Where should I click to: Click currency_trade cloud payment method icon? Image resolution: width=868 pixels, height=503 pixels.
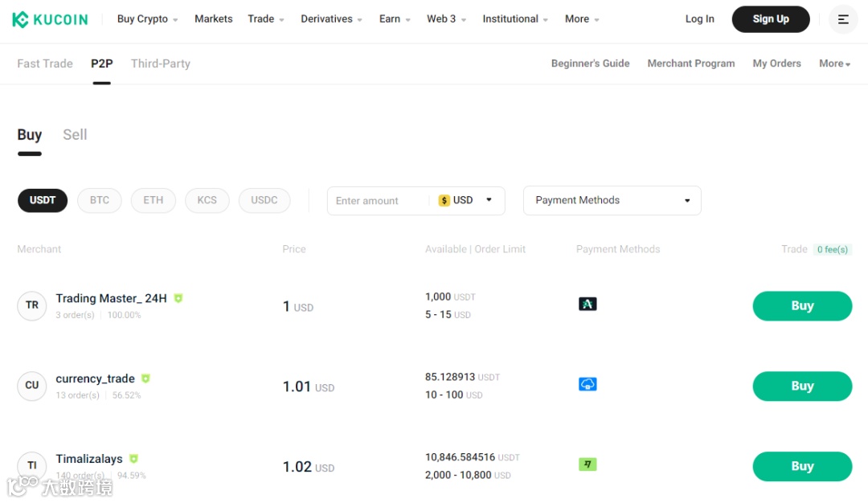coord(588,384)
